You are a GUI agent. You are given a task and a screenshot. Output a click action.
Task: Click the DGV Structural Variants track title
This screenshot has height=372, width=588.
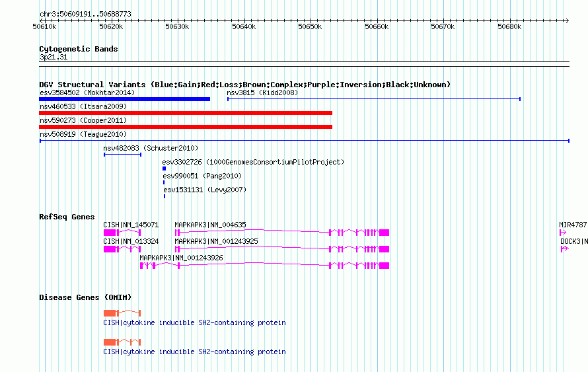(x=245, y=85)
